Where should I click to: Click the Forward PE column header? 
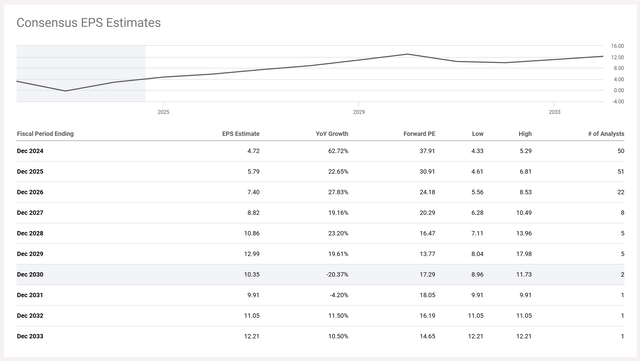(x=419, y=134)
